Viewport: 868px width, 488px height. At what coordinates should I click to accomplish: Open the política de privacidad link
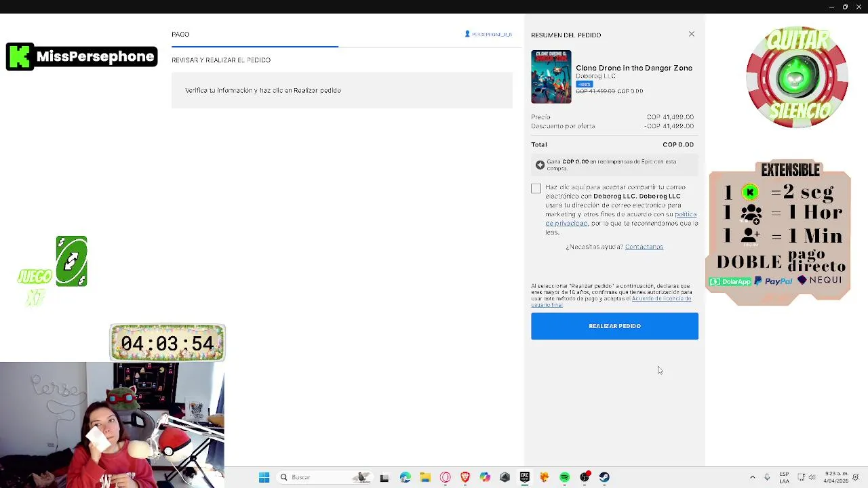620,219
